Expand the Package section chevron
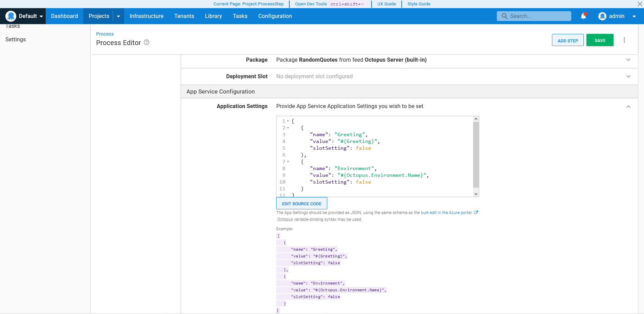644x314 pixels. [x=628, y=60]
